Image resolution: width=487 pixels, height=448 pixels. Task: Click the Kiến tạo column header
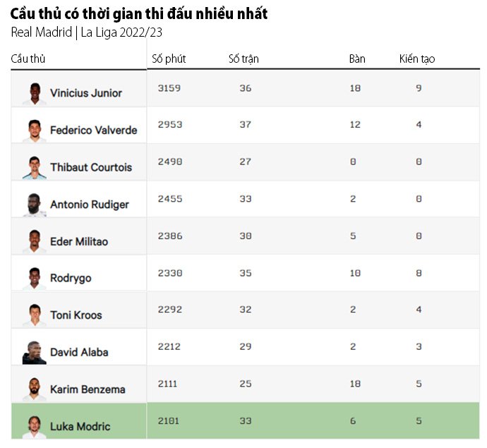[417, 59]
